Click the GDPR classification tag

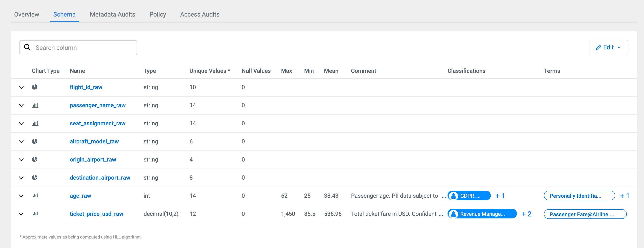tap(469, 196)
